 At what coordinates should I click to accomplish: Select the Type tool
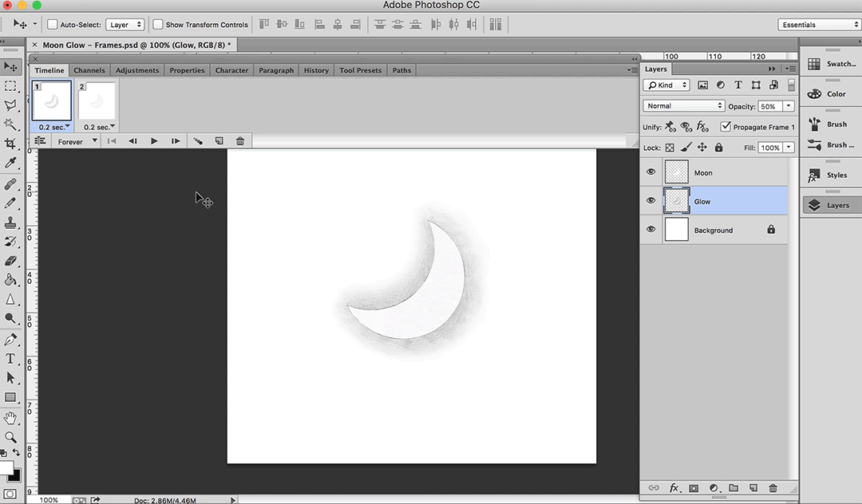[x=10, y=359]
